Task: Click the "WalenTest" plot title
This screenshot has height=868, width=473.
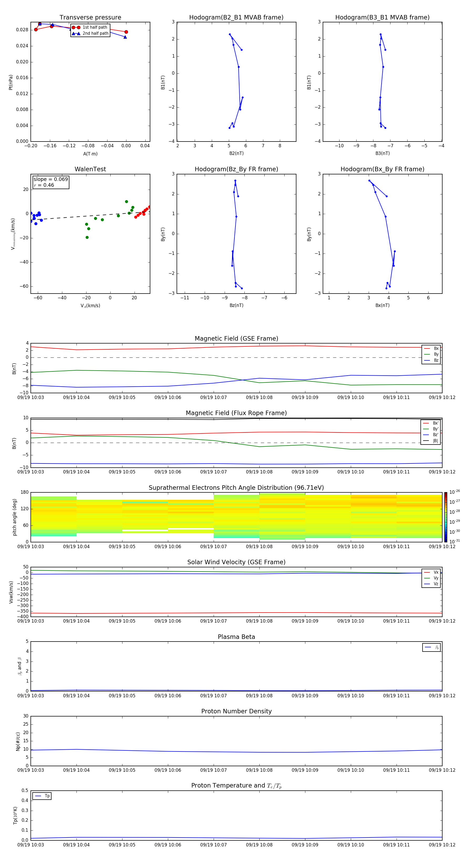Action: click(x=90, y=169)
